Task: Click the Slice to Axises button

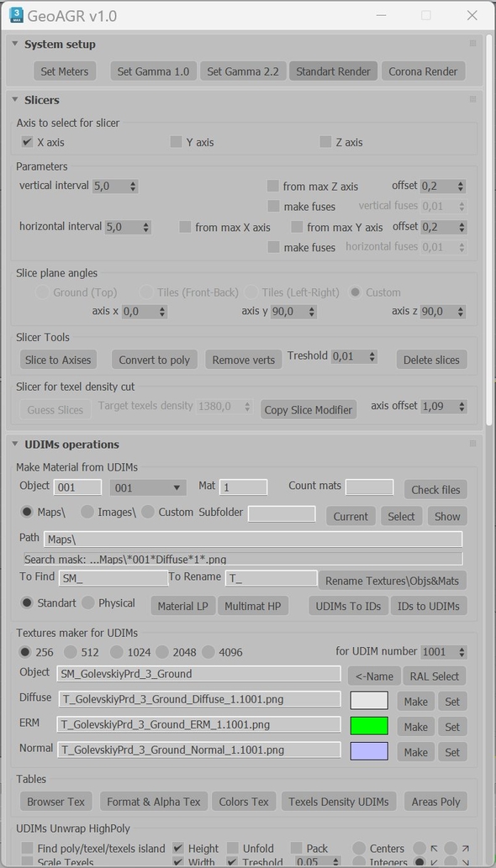Action: (x=58, y=360)
